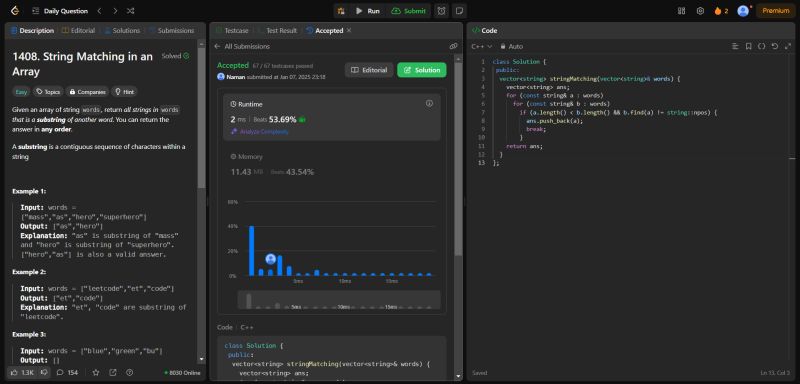
Task: Expand the Topics tag
Action: [x=48, y=92]
